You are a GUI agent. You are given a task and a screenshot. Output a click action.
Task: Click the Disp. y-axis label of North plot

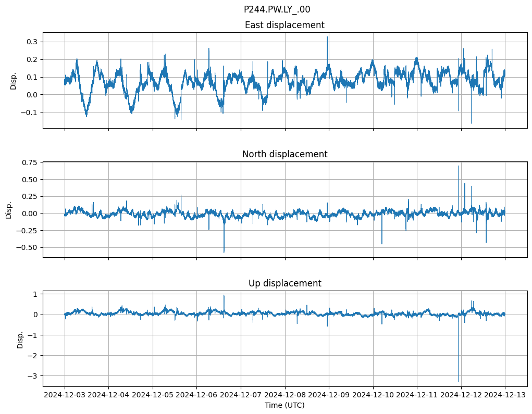pyautogui.click(x=9, y=210)
